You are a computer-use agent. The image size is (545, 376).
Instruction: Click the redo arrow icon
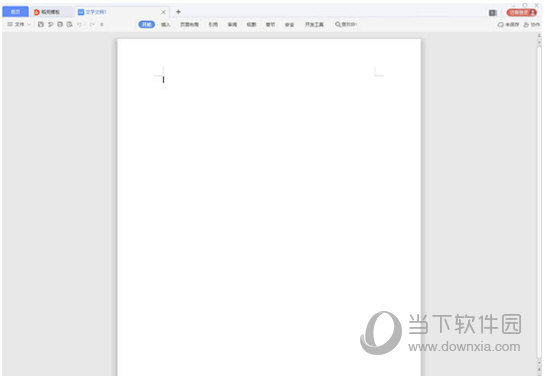[x=92, y=24]
